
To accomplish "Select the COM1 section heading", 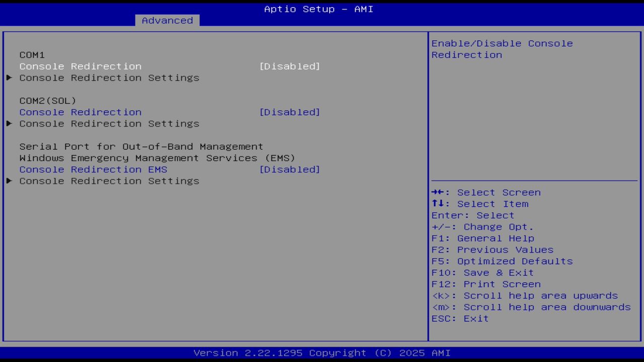I will coord(32,55).
